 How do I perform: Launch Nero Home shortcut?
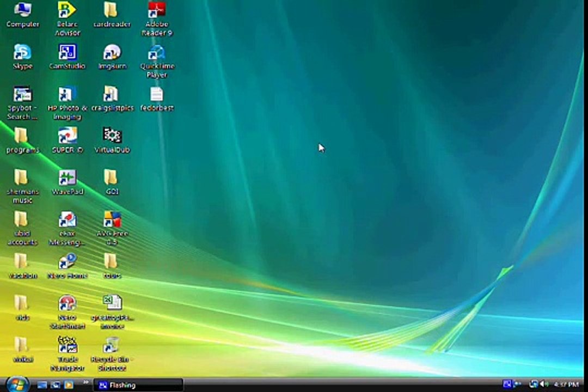pos(67,266)
